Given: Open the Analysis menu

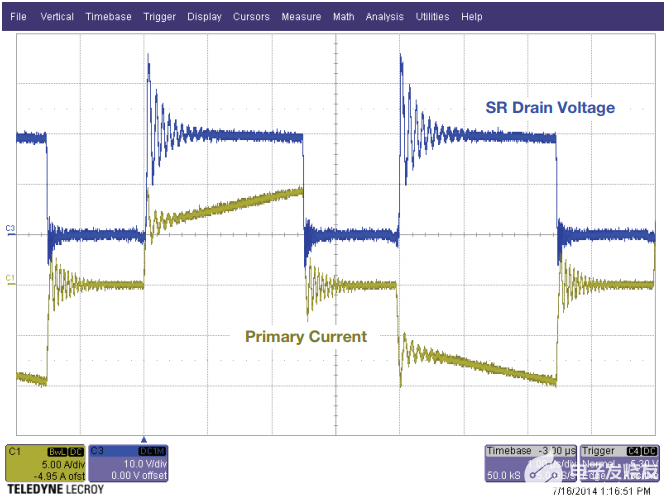Looking at the screenshot, I should (x=385, y=17).
